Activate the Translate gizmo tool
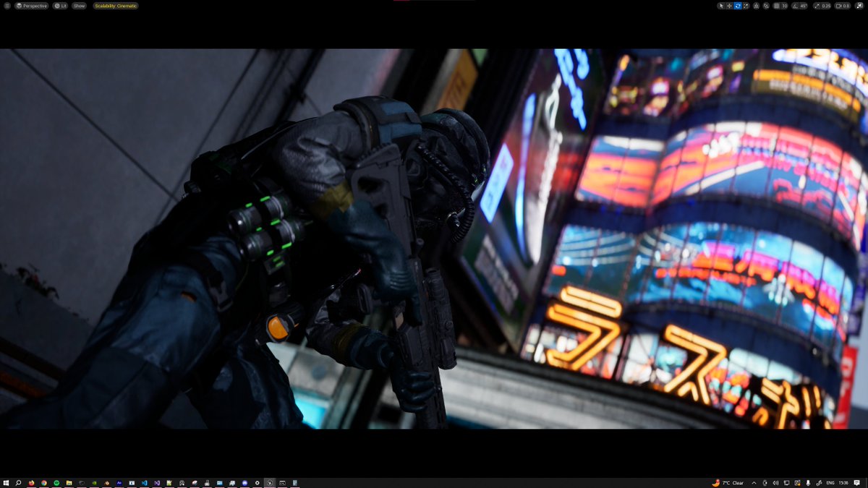 coord(729,6)
